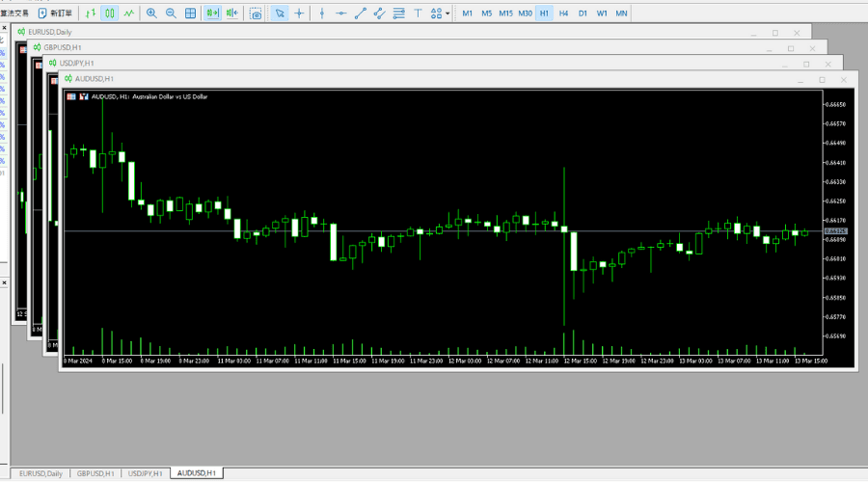Image resolution: width=868 pixels, height=482 pixels.
Task: Insert text label tool
Action: (418, 13)
